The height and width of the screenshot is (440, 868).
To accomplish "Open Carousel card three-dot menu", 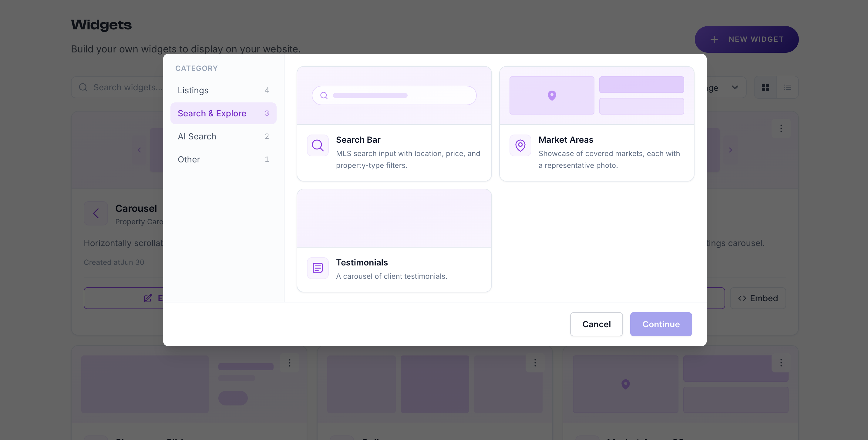I will point(781,128).
